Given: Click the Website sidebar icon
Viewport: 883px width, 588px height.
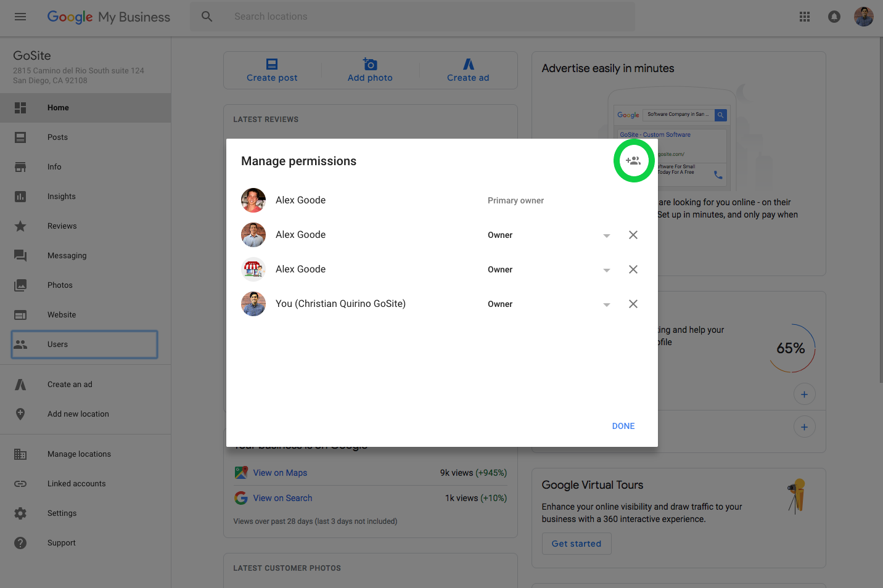Looking at the screenshot, I should pyautogui.click(x=20, y=315).
